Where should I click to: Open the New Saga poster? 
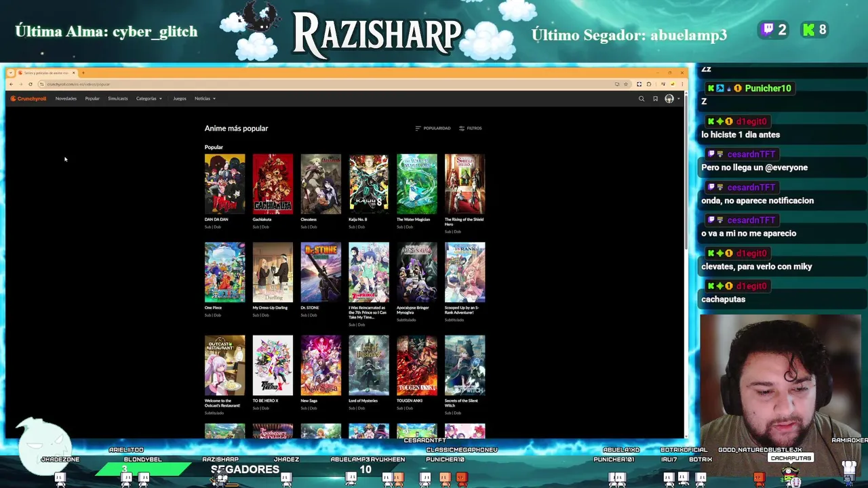[x=321, y=365]
